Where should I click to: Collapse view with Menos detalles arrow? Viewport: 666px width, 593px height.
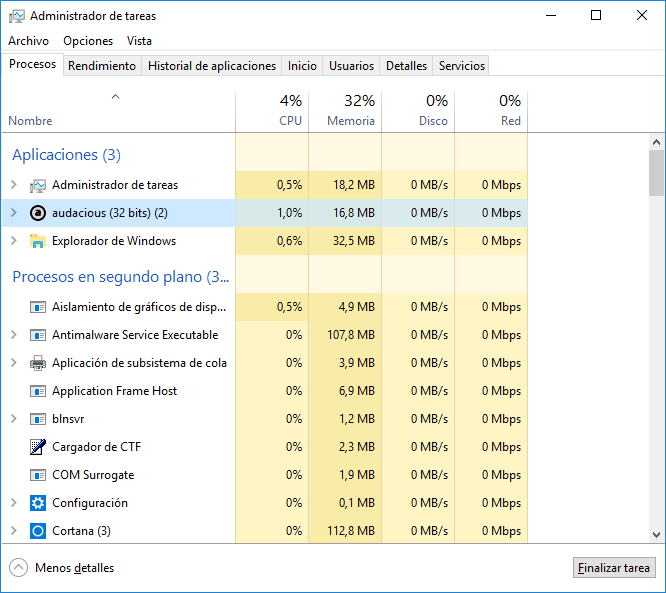coord(19,568)
